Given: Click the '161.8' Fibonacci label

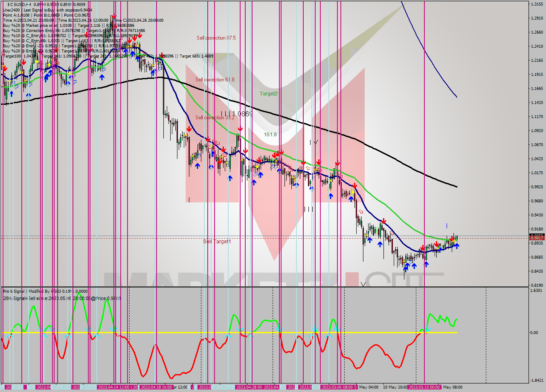Looking at the screenshot, I should click(270, 134).
